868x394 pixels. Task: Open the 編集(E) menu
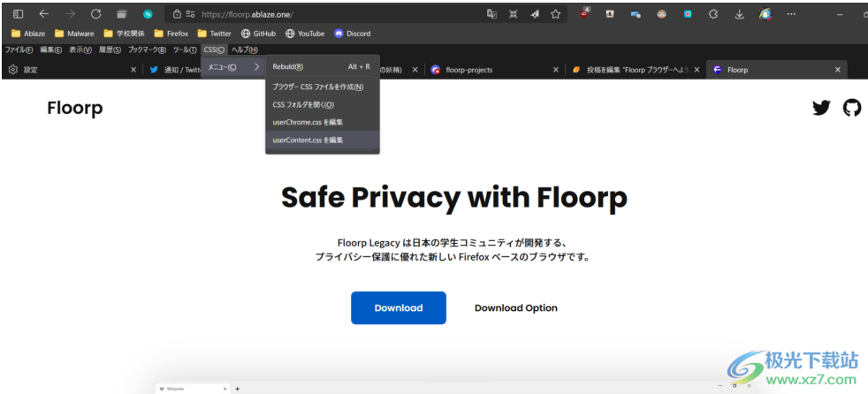[51, 49]
